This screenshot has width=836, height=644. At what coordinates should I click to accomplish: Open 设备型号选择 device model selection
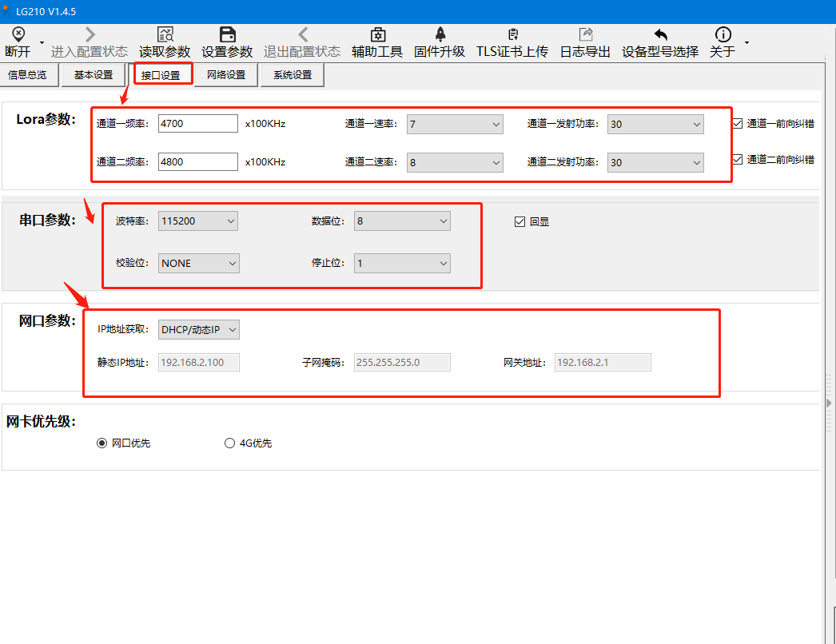click(660, 35)
